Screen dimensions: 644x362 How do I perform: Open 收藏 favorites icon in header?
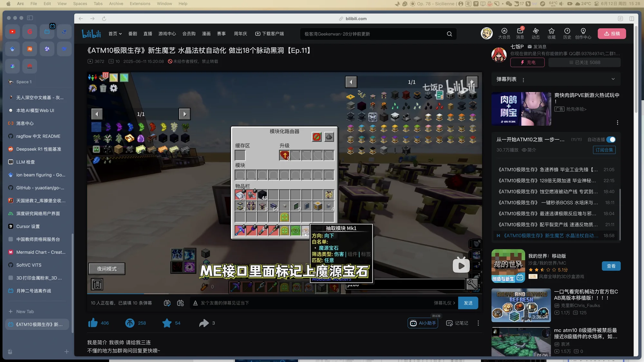point(552,33)
